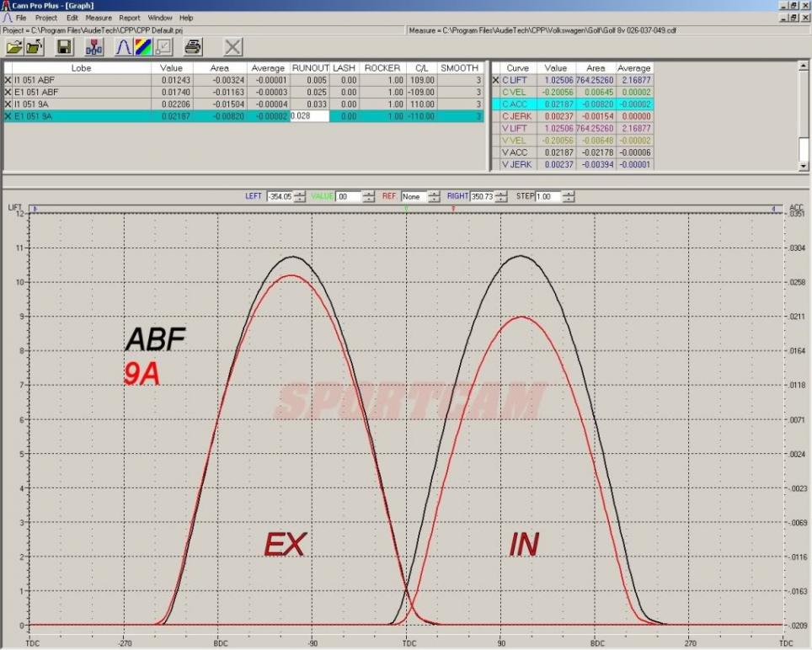
Task: Click the RUNOUT field showing 0.028
Action: 310,116
